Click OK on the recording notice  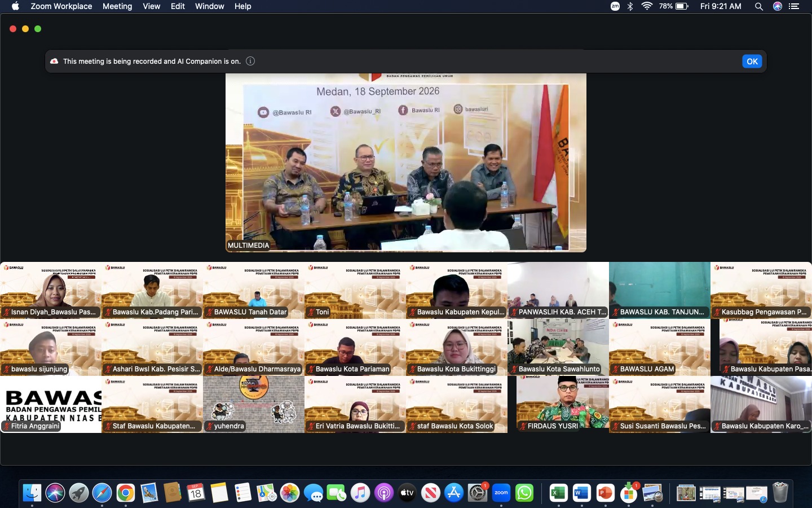pyautogui.click(x=752, y=61)
